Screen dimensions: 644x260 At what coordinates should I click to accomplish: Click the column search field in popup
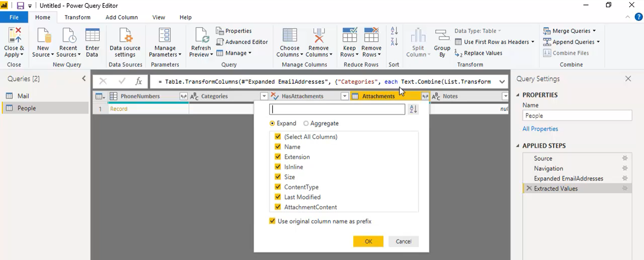tap(337, 109)
